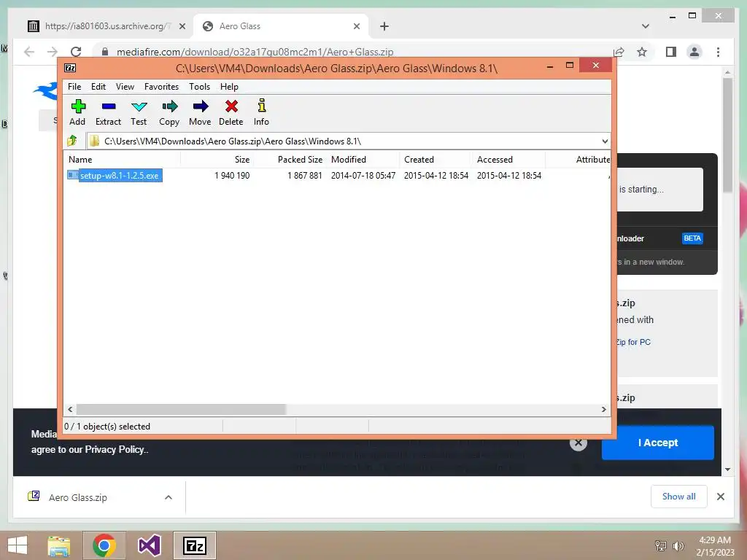This screenshot has width=747, height=560.
Task: Open File Explorer from the taskbar
Action: [59, 545]
